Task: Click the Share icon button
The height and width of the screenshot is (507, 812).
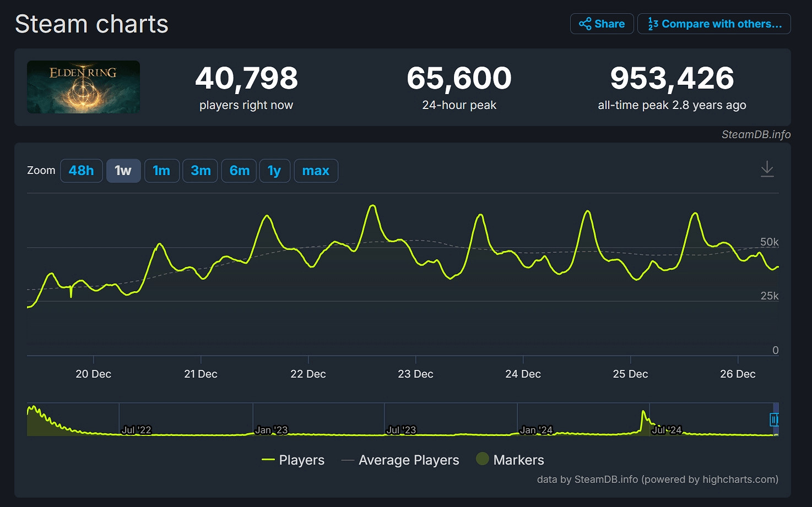Action: pos(586,24)
